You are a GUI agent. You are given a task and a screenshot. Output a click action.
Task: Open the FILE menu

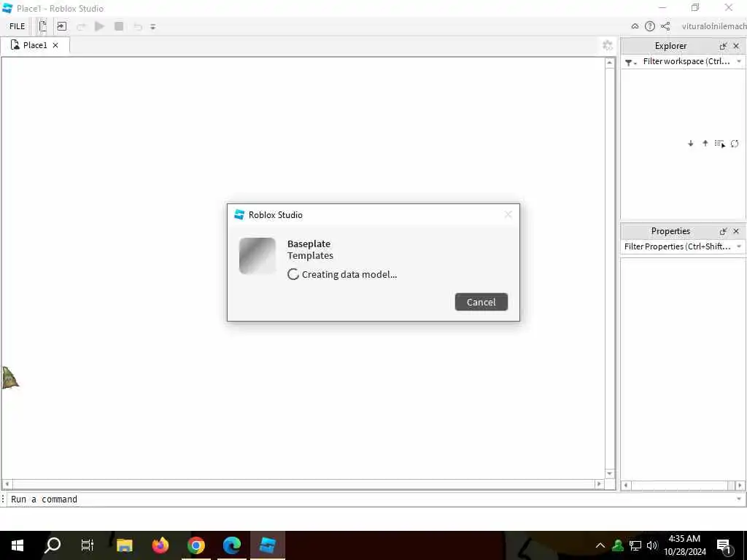pos(18,26)
